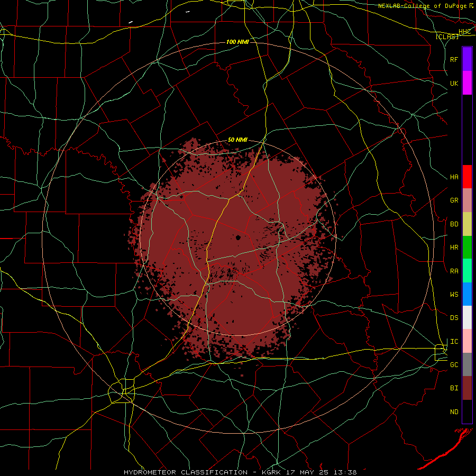Pick the dark green HR legend swatch
This screenshot has height=476, width=476.
point(467,248)
